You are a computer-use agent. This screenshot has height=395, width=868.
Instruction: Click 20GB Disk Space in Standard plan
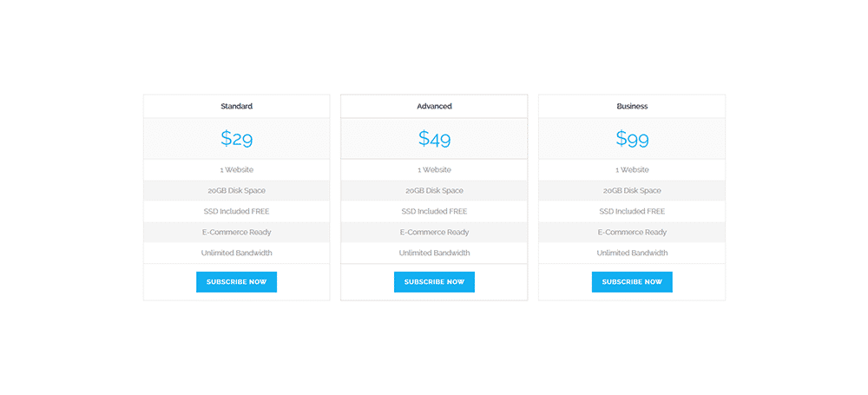[x=236, y=191]
